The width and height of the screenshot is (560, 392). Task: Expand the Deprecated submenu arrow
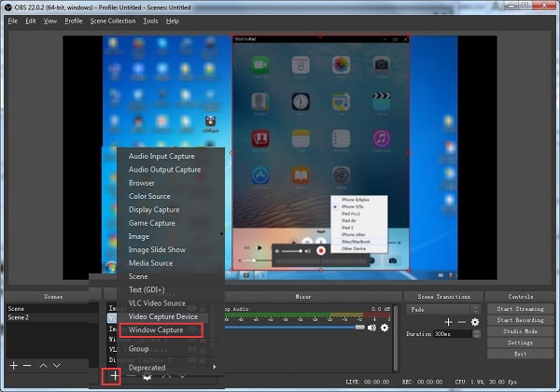(215, 367)
